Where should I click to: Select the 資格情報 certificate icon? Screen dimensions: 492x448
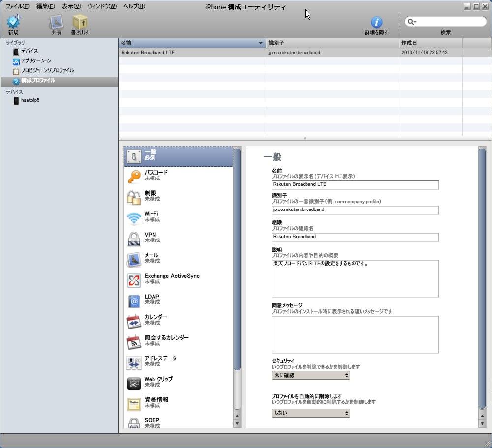[134, 404]
